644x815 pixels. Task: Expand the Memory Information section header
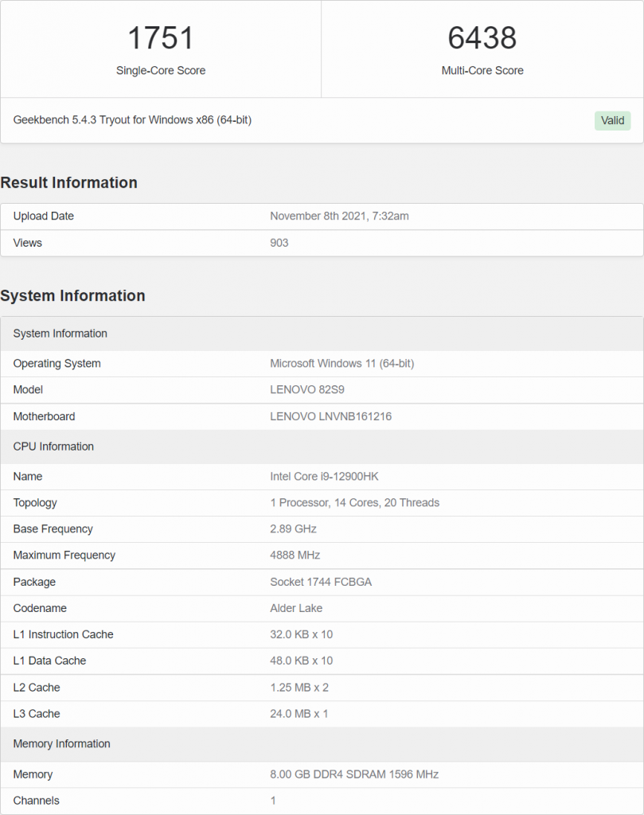click(x=61, y=743)
